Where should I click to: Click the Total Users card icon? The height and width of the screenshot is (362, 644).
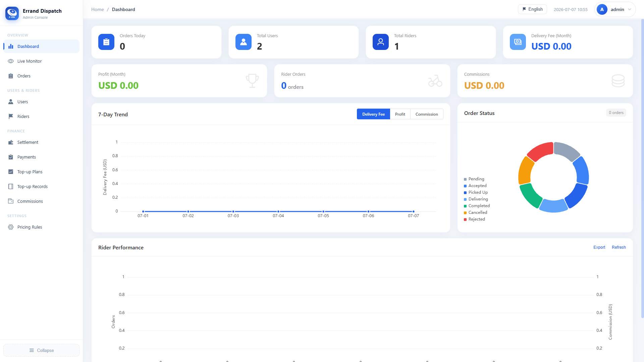point(244,42)
